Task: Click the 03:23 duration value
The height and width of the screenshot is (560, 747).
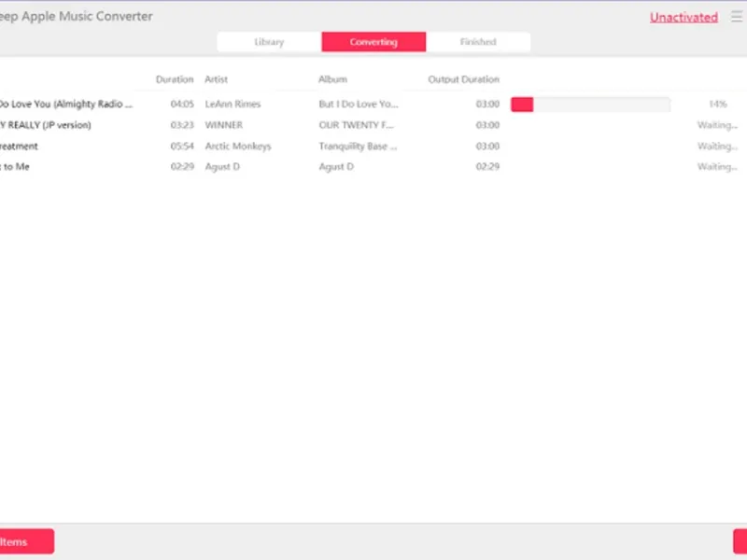Action: click(182, 125)
